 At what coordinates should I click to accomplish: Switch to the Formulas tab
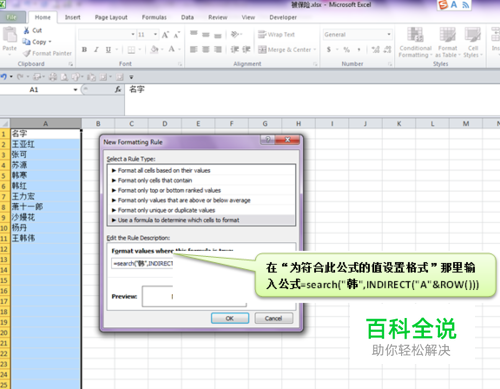tap(154, 17)
